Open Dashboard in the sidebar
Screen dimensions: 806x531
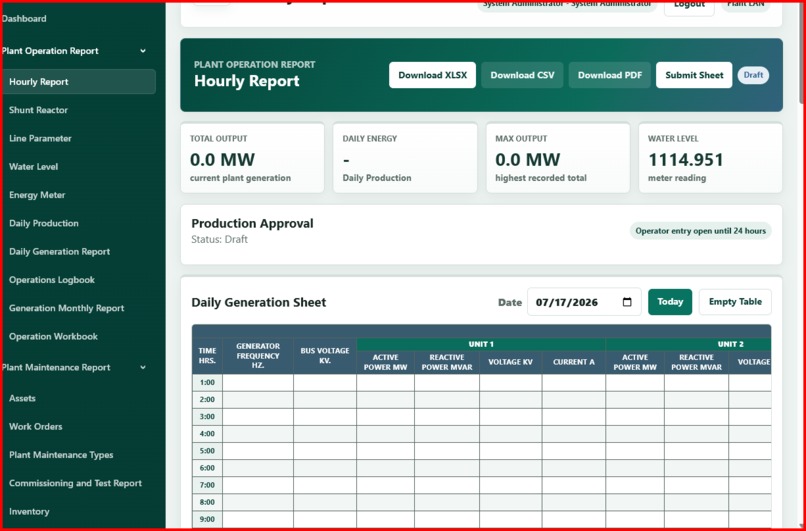[x=24, y=19]
